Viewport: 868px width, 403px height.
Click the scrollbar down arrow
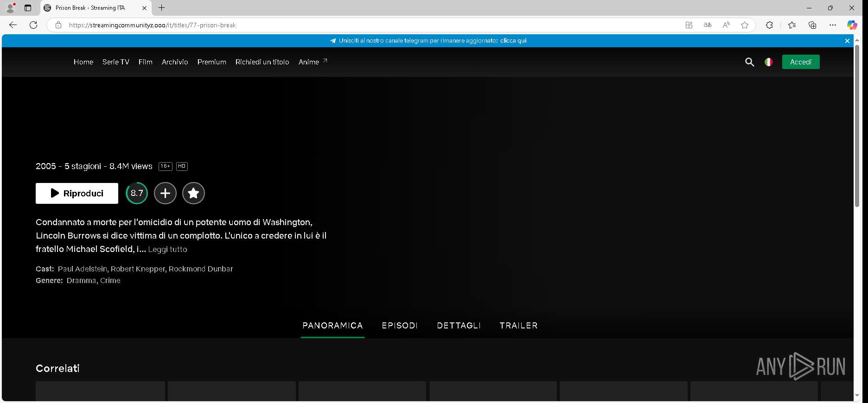857,396
